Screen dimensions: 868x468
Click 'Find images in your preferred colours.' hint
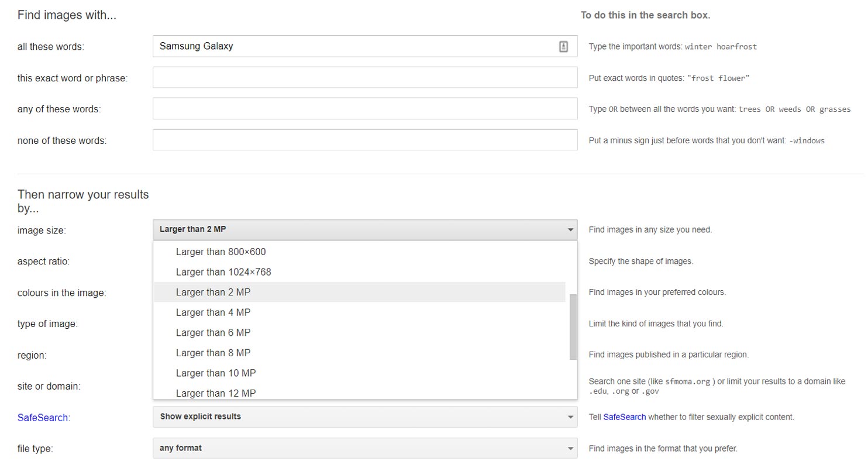click(657, 292)
